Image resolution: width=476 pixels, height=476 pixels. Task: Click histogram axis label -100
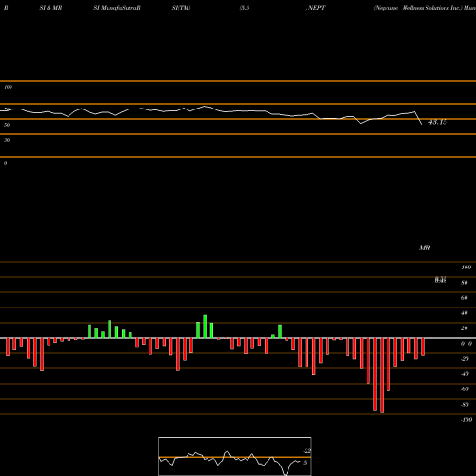(466, 420)
